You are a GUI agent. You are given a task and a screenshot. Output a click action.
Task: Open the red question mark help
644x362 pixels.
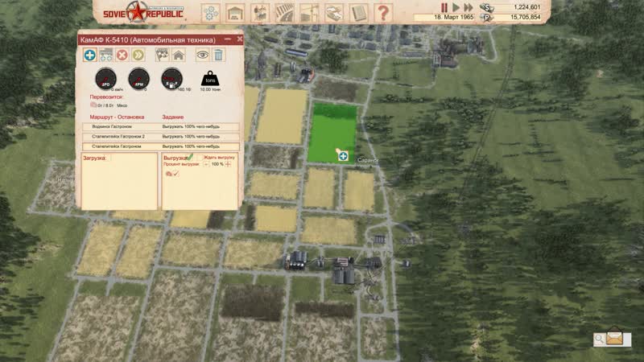[x=383, y=14]
